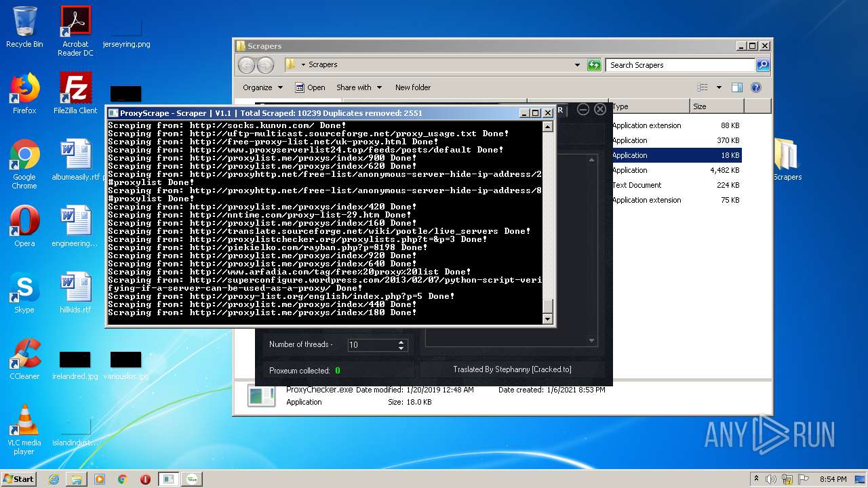Click New folder in Explorer toolbar

click(413, 87)
